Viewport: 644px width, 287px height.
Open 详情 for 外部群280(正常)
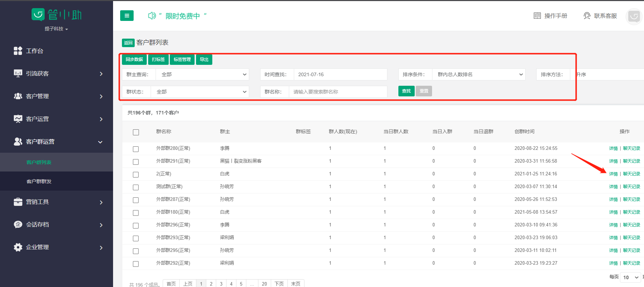(614, 148)
